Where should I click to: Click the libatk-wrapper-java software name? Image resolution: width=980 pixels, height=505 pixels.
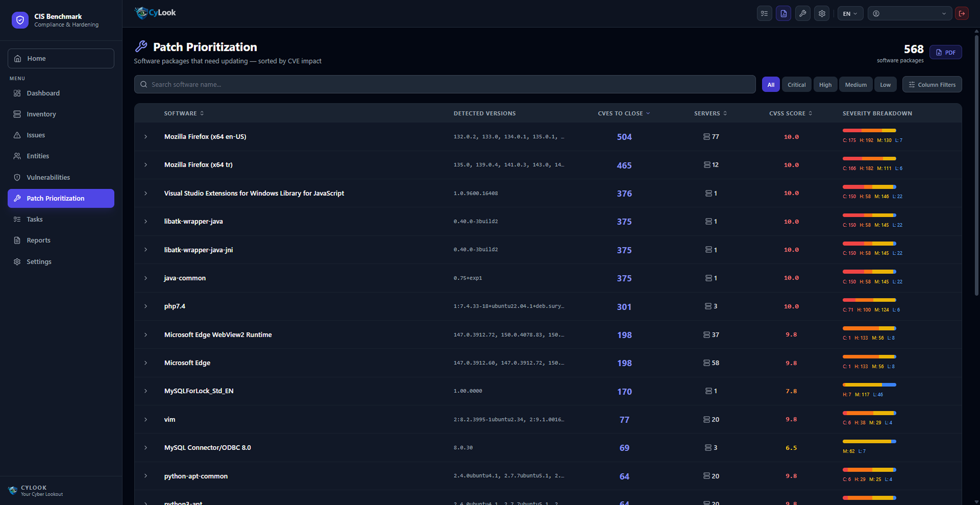click(x=193, y=222)
